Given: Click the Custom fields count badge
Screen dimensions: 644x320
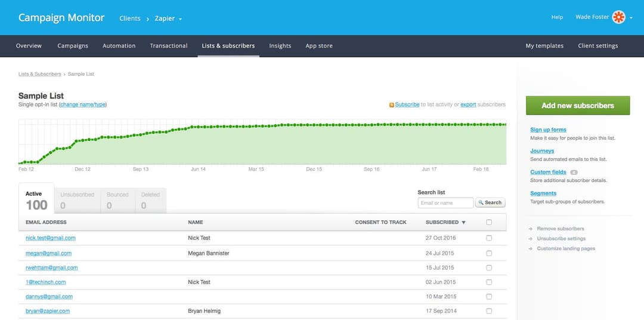Looking at the screenshot, I should coord(574,173).
